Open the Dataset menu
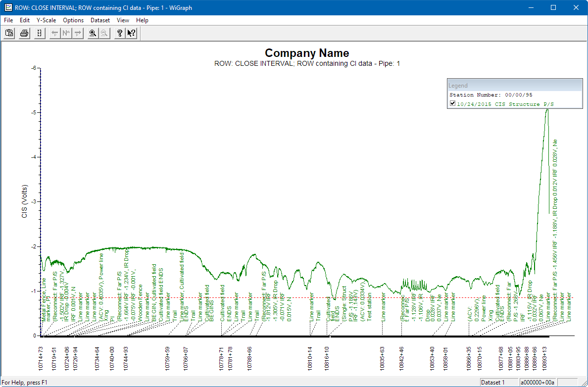The height and width of the screenshot is (387, 588). coord(100,20)
